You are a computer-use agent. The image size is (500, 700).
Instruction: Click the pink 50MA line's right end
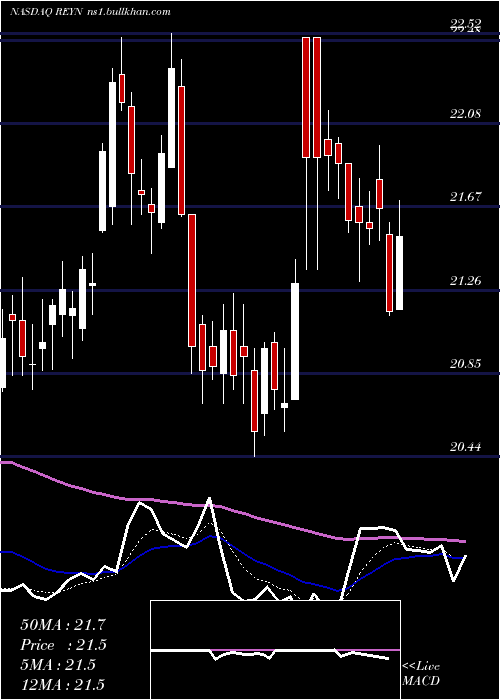[x=464, y=541]
